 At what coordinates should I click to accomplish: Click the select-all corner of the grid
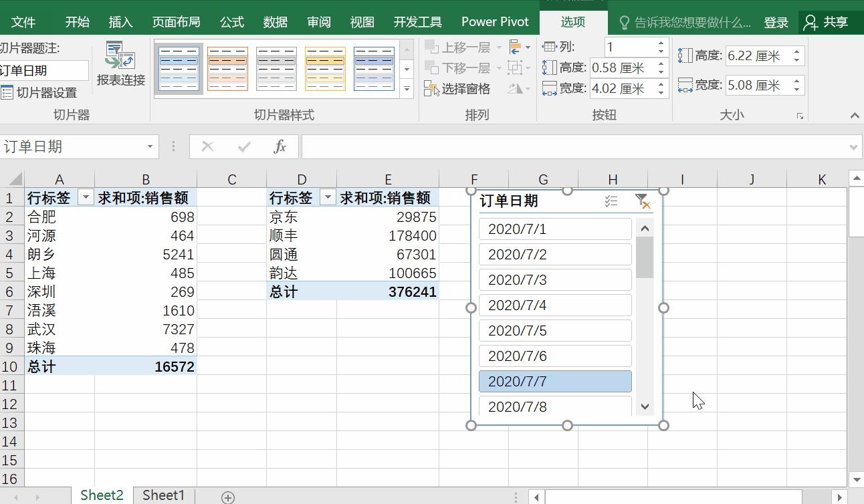coord(12,179)
